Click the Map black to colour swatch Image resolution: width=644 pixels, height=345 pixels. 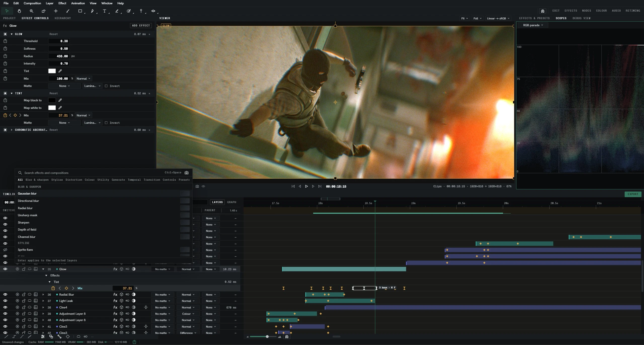coord(52,100)
